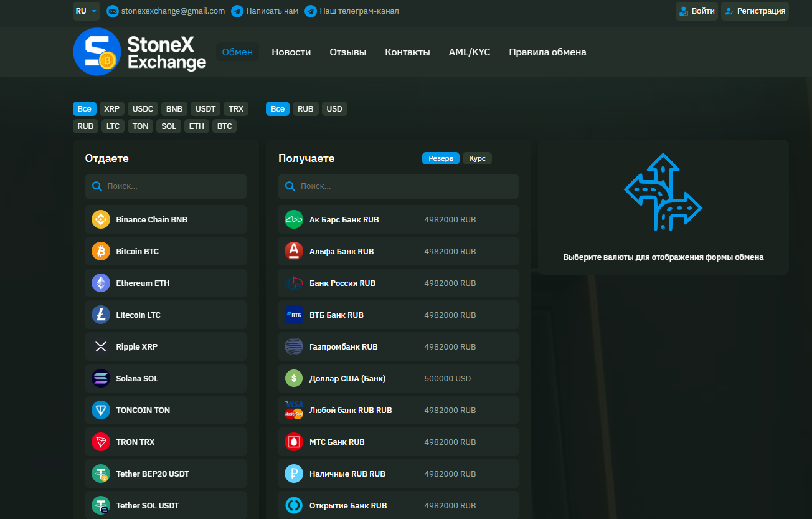Select the Все filter for giving currencies
Viewport: 812px width, 519px height.
[x=85, y=109]
